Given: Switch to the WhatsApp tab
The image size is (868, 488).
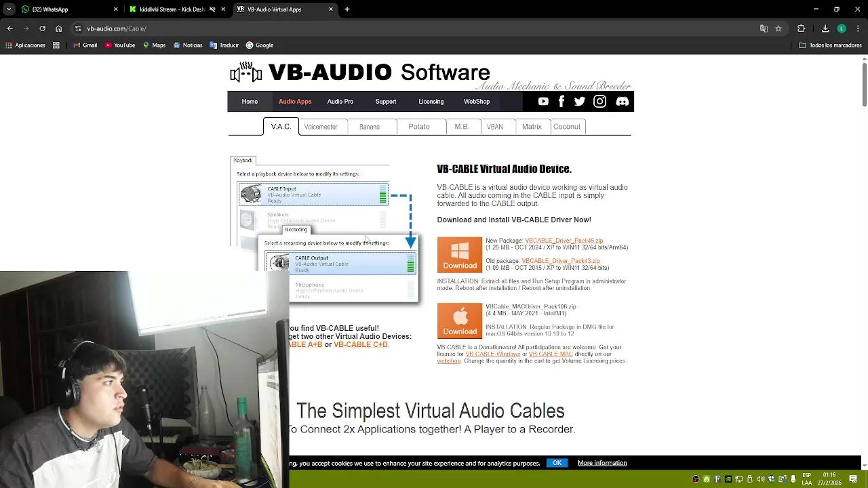Looking at the screenshot, I should [68, 9].
